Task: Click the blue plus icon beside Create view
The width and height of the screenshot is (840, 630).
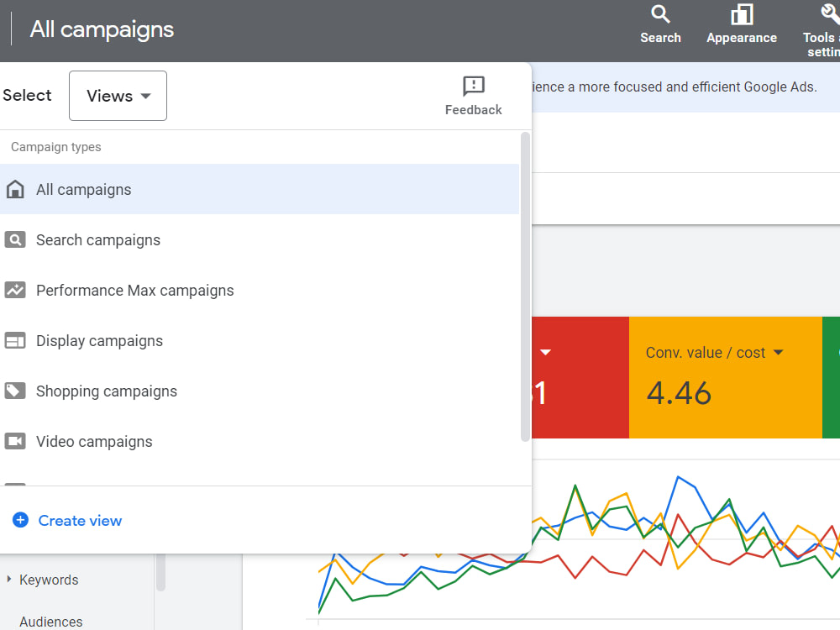Action: (x=20, y=520)
